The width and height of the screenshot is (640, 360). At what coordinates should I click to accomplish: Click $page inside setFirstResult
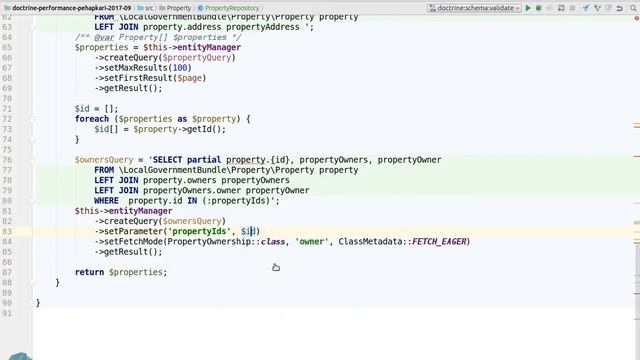coord(189,78)
